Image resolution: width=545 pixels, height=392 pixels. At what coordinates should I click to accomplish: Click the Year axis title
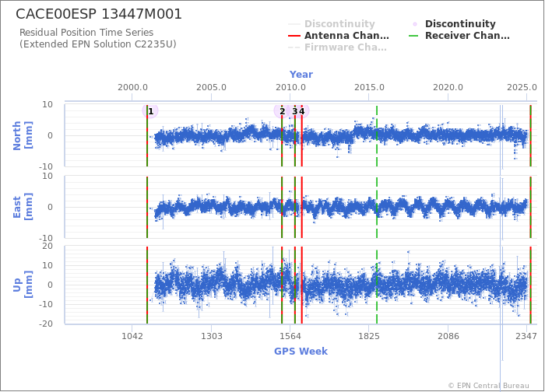[301, 75]
